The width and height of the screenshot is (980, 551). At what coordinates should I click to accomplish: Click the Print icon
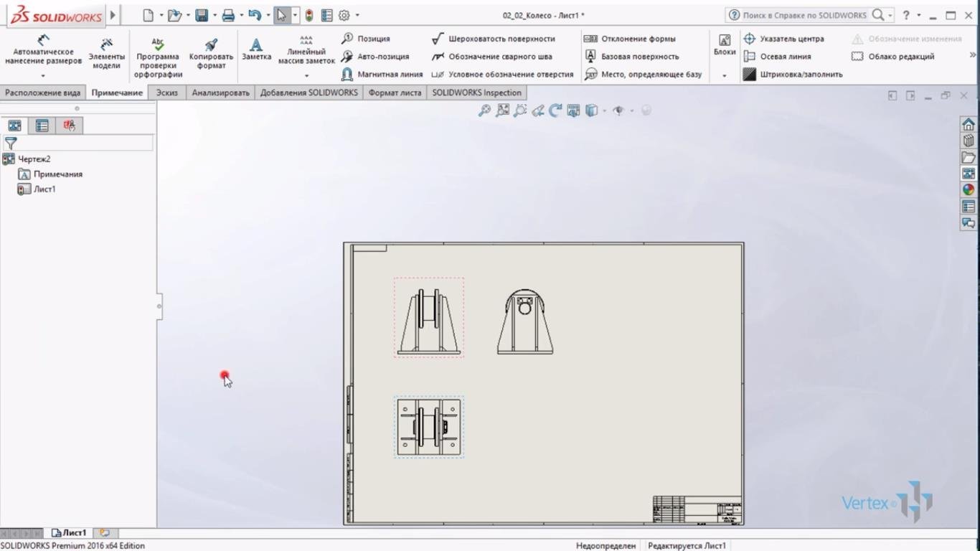coord(228,15)
